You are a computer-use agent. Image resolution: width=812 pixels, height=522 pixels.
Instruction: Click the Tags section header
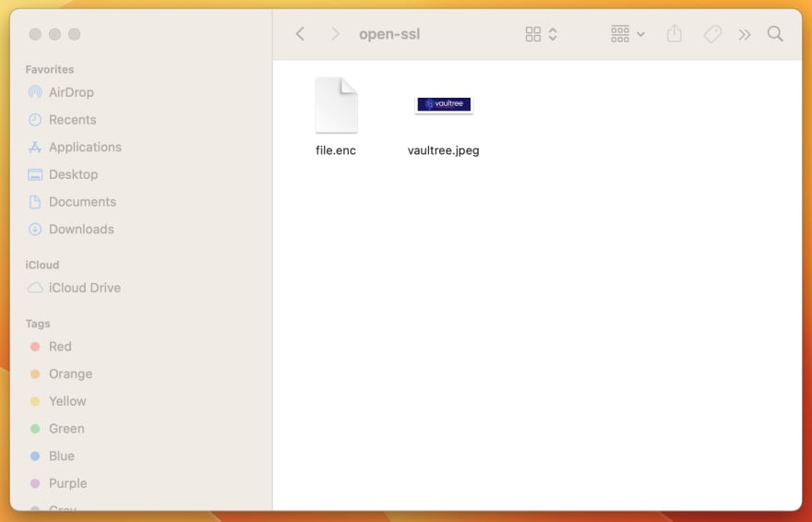38,324
